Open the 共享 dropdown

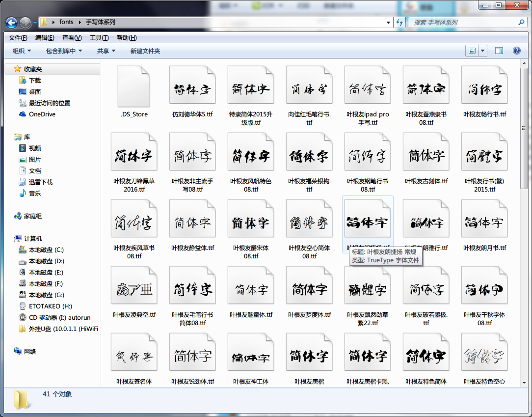[106, 51]
